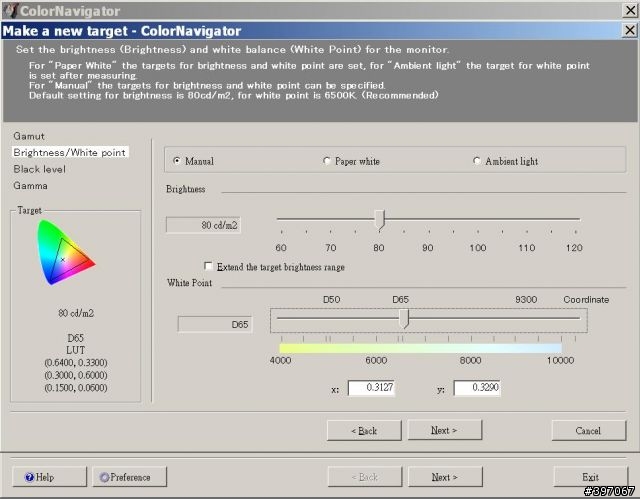The width and height of the screenshot is (640, 499).
Task: Enable Extend the target brightness range checkbox
Action: (208, 266)
